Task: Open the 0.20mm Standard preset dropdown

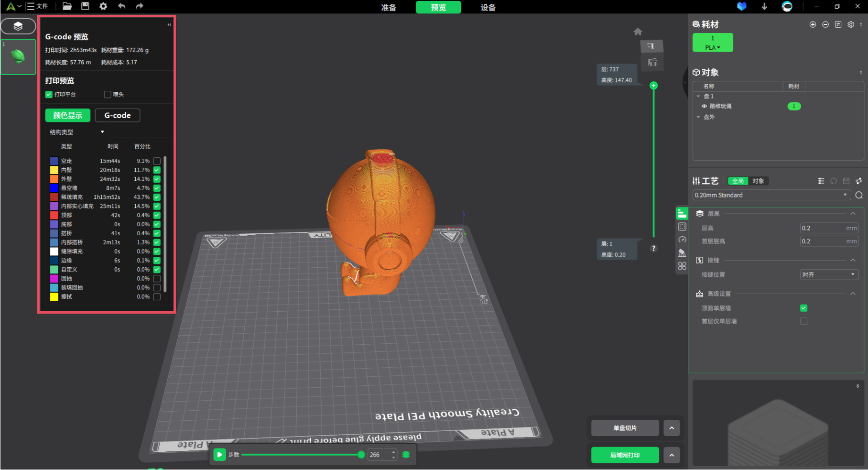Action: (x=771, y=195)
